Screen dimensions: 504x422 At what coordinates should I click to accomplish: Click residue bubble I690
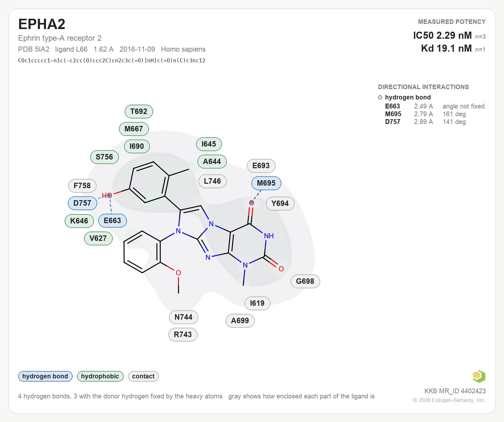(x=137, y=146)
